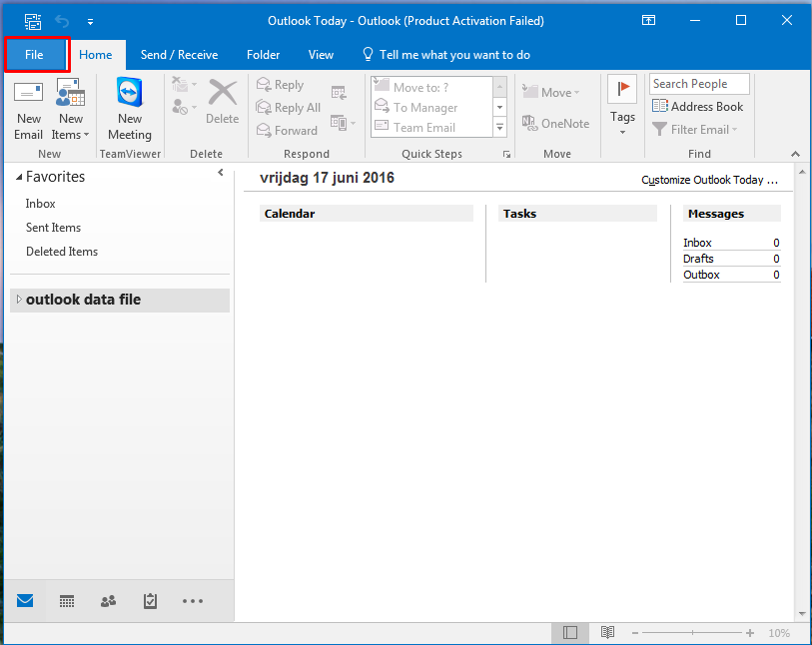Click scrollbar down arrow in Outlook Today
The height and width of the screenshot is (645, 812).
(802, 614)
